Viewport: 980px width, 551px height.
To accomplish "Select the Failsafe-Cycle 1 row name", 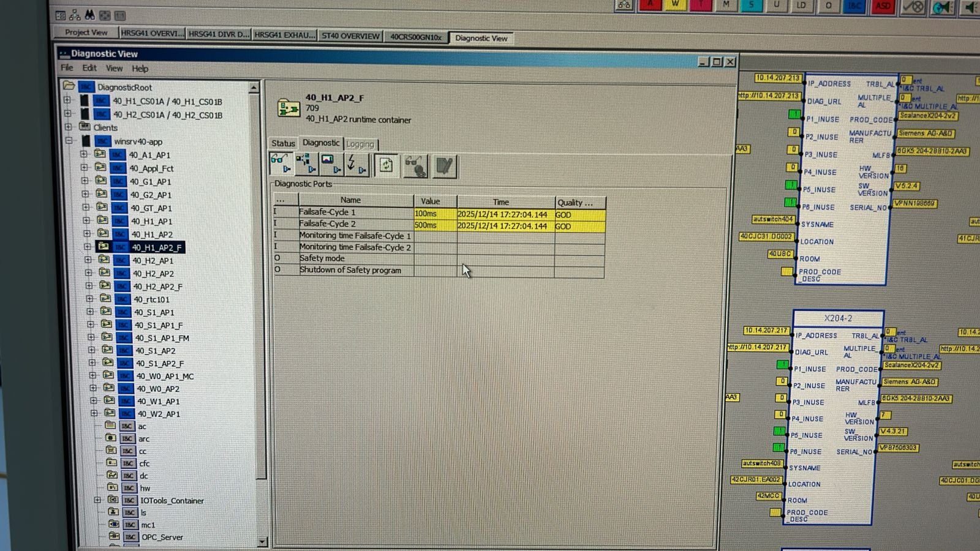I will pyautogui.click(x=327, y=212).
